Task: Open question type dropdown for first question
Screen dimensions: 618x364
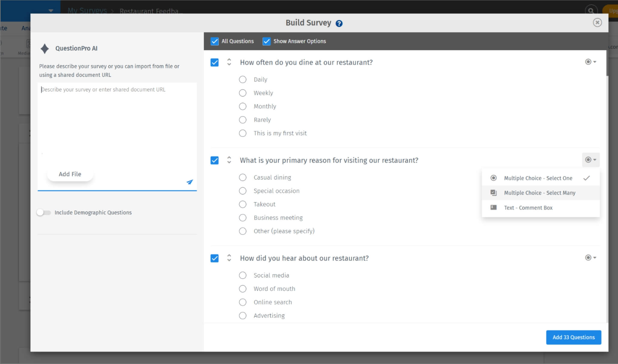Action: coord(590,62)
